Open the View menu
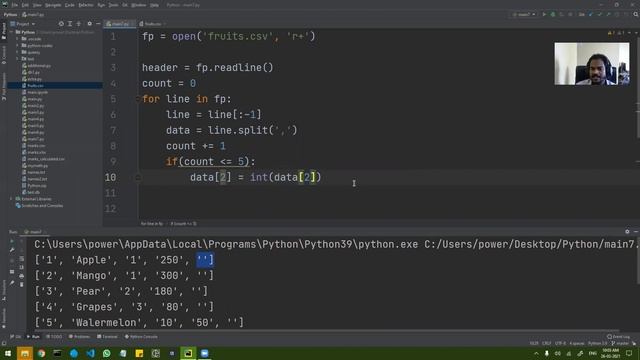This screenshot has width=640, height=360. tap(37, 5)
